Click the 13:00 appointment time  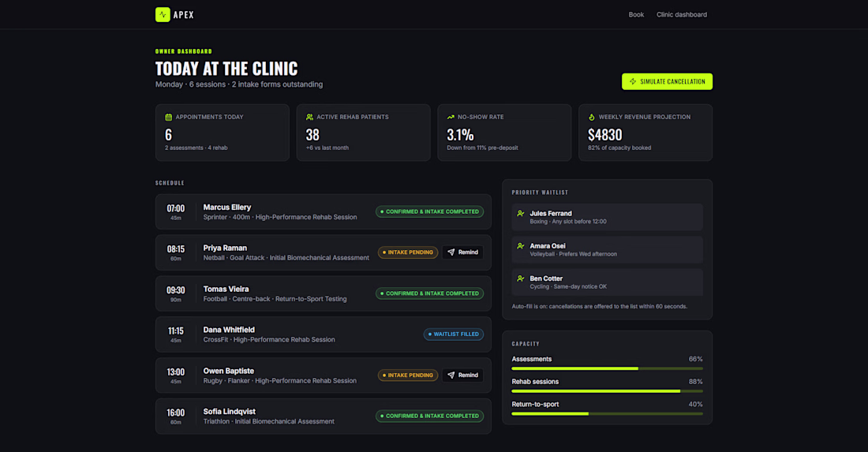(x=175, y=372)
